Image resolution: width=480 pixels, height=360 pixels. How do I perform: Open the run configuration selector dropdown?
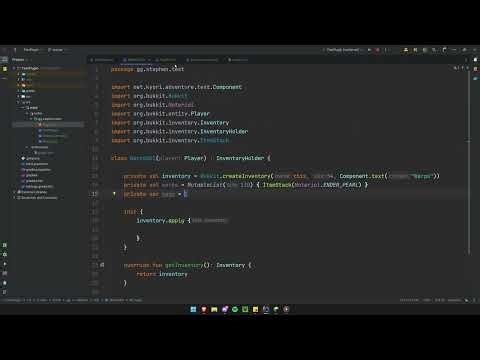point(343,50)
